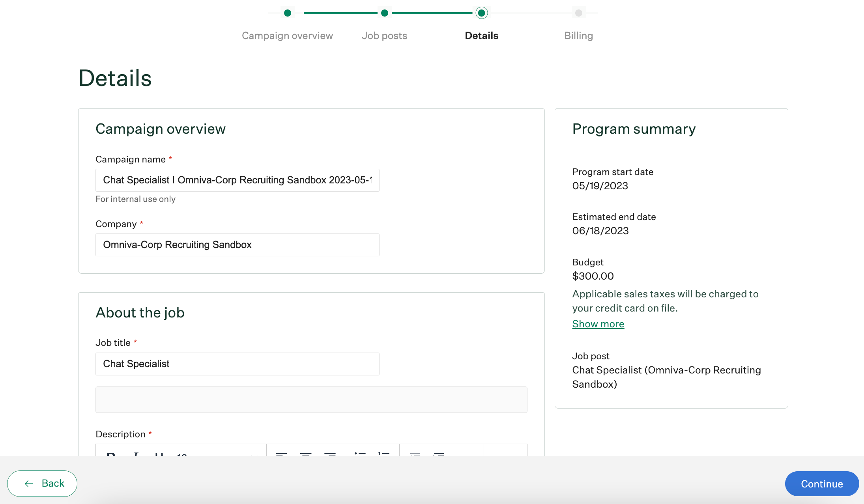Click the Continue button

(822, 483)
